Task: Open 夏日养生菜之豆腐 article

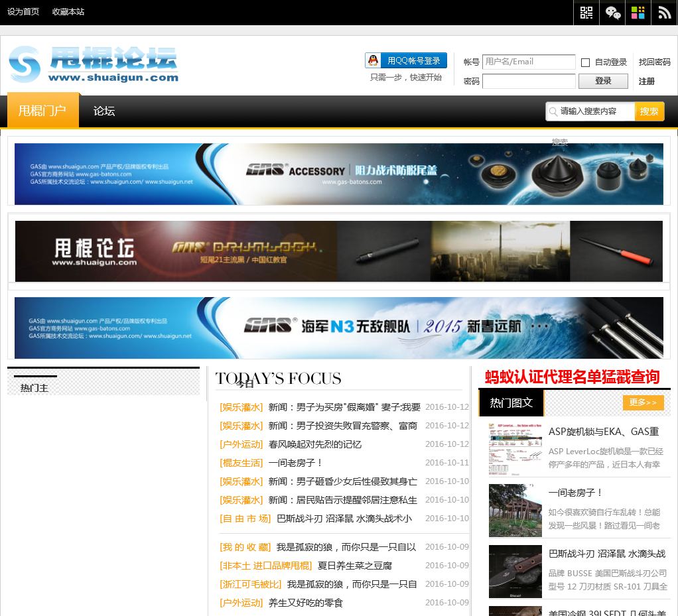Action: click(x=354, y=566)
